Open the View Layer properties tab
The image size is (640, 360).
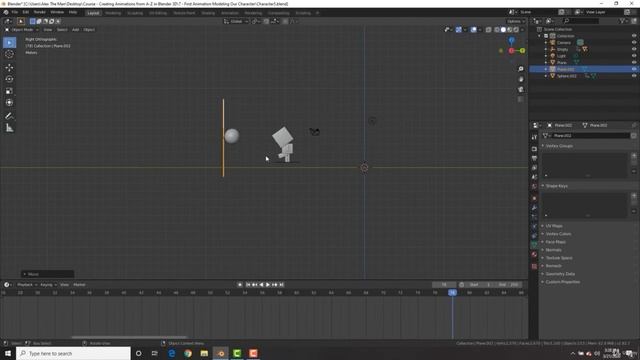pyautogui.click(x=534, y=168)
